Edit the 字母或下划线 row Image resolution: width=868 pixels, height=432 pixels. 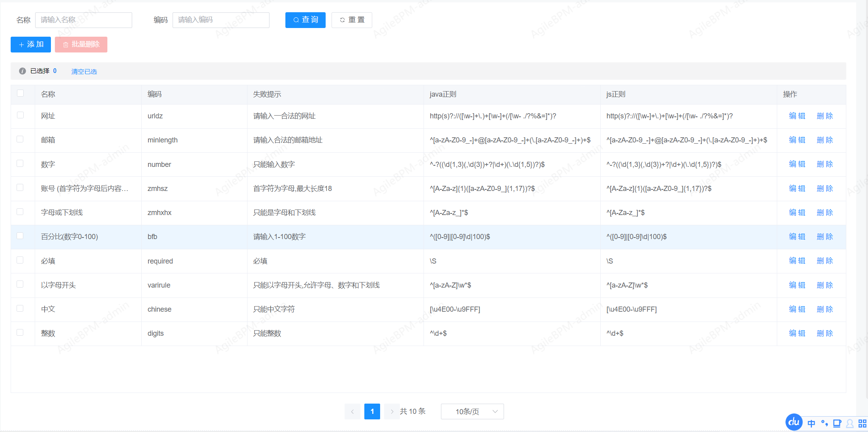(797, 213)
